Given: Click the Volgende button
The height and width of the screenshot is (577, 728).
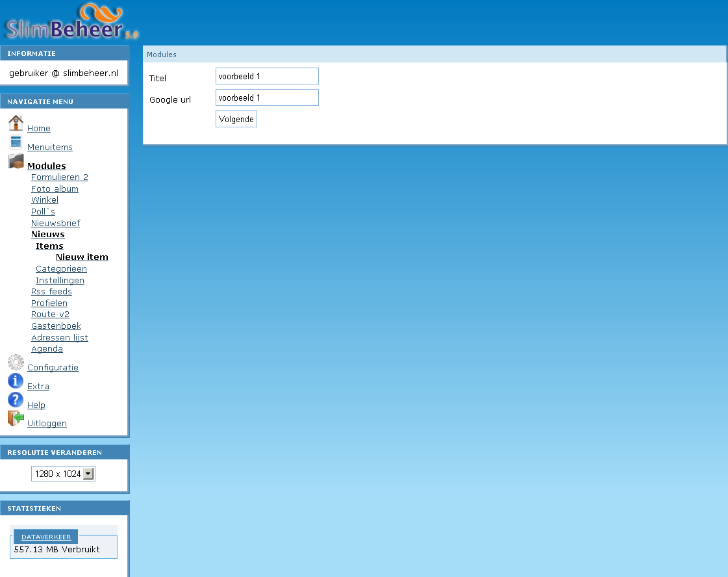Looking at the screenshot, I should click(236, 119).
